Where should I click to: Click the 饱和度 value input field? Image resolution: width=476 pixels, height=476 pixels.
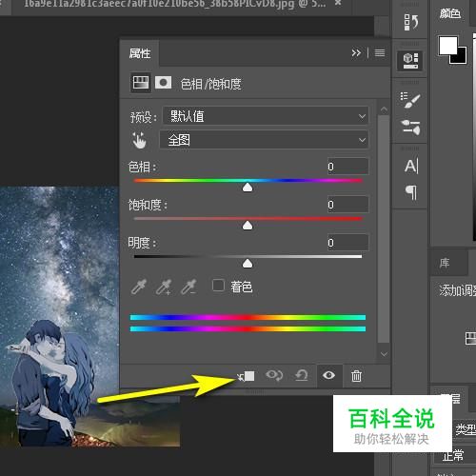[x=347, y=205]
